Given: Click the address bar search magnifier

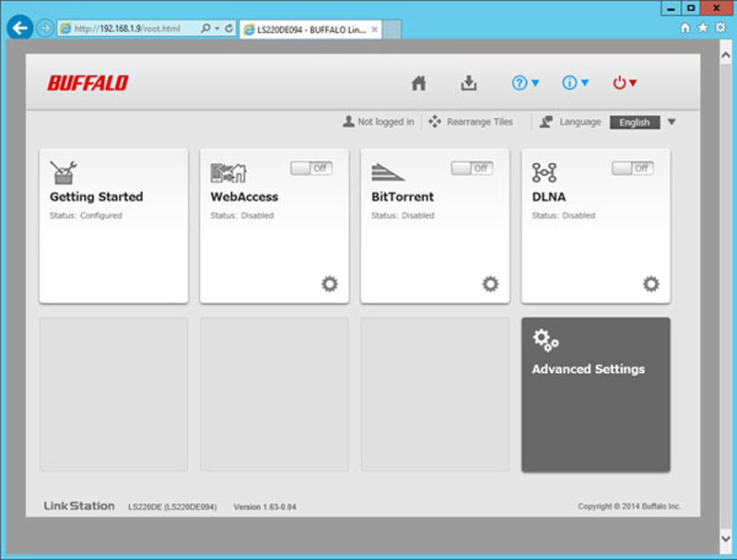Looking at the screenshot, I should [205, 29].
